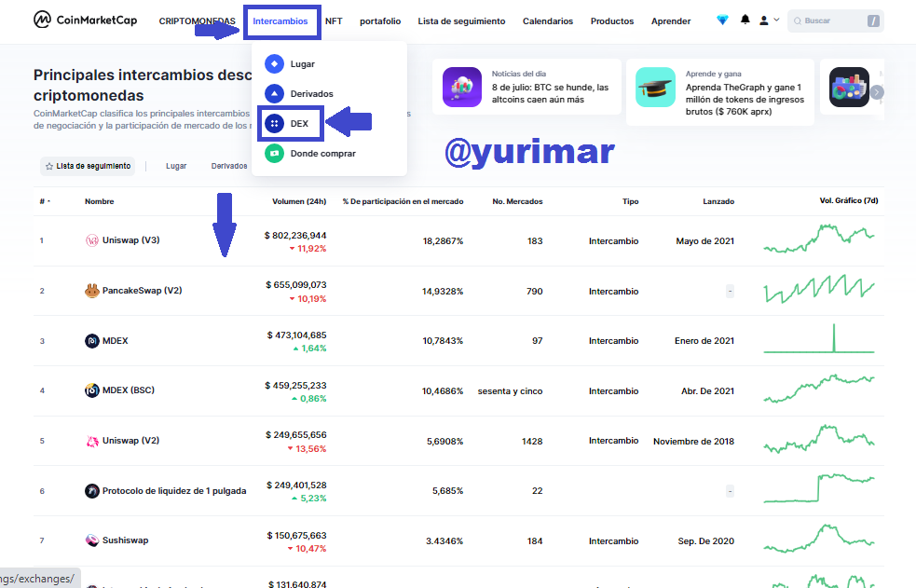Click the Uniswap (V2) unicorn icon

coord(91,441)
